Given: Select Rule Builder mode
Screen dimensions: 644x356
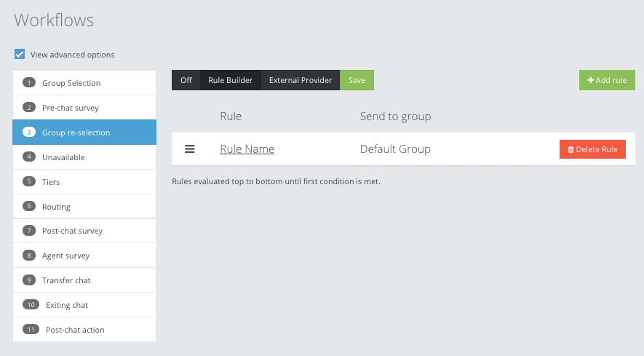Looking at the screenshot, I should pos(230,80).
